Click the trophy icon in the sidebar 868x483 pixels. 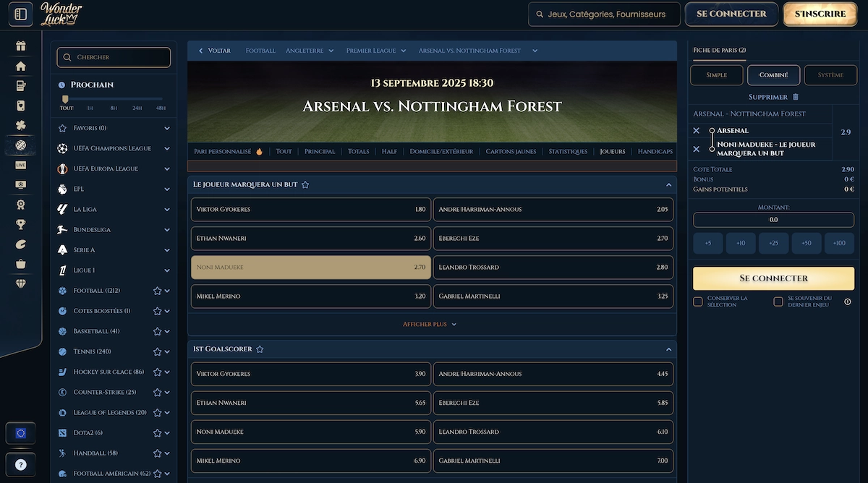point(20,224)
